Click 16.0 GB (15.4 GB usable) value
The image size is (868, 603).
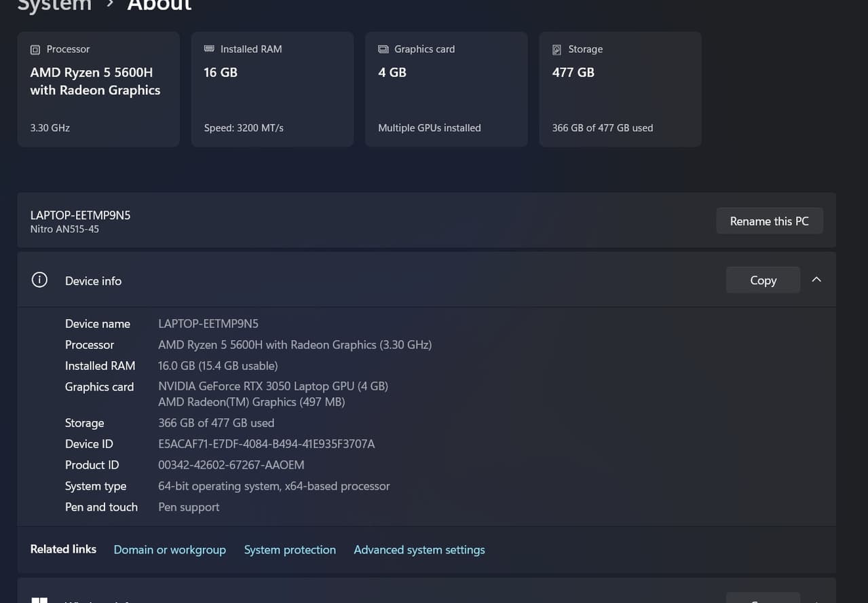click(x=218, y=365)
